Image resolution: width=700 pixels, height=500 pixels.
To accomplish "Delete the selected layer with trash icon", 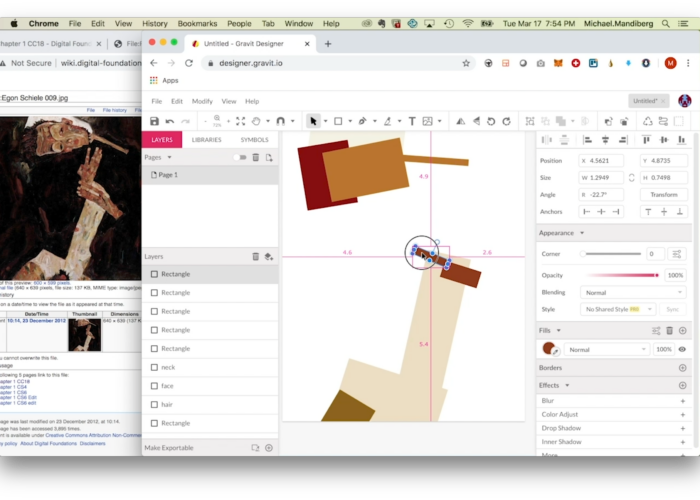I will [x=255, y=256].
